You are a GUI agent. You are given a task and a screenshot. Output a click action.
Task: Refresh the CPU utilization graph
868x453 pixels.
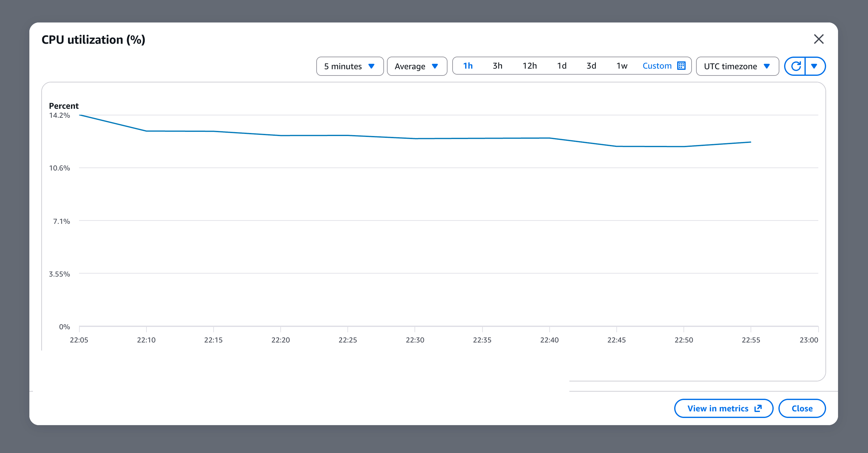tap(795, 66)
